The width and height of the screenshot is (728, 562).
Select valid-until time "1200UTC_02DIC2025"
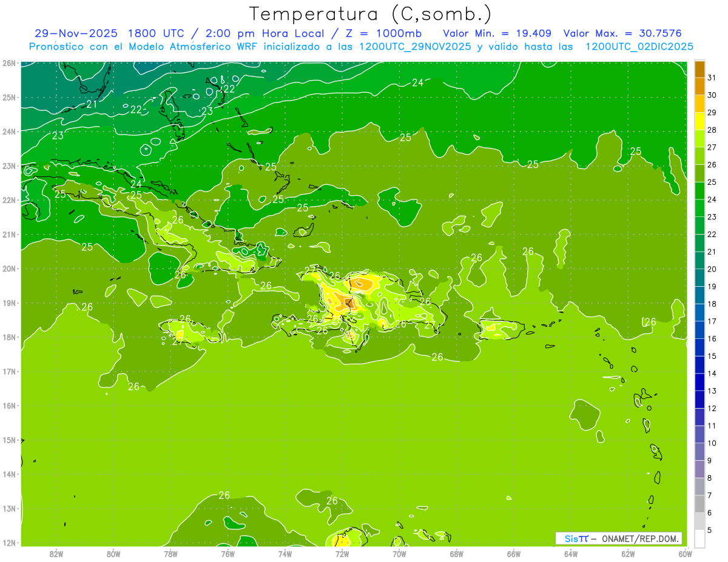pos(640,47)
